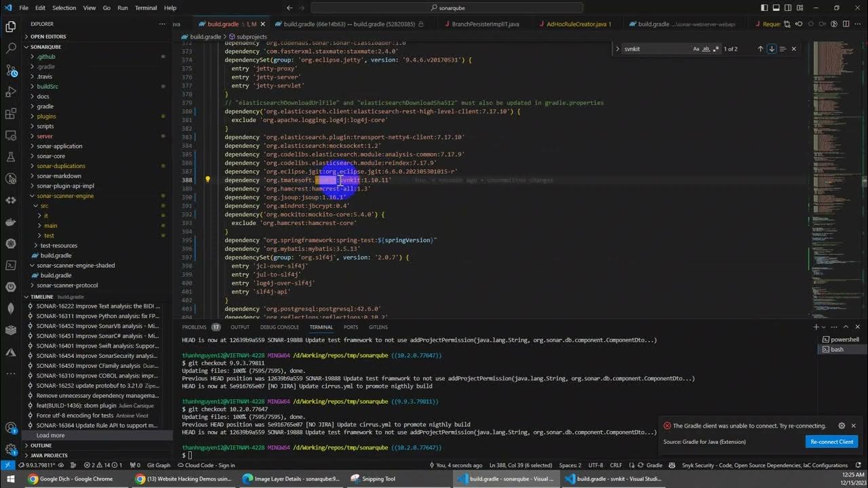Click the Go Back arrow in title bar
The width and height of the screenshot is (868, 488).
(290, 7)
